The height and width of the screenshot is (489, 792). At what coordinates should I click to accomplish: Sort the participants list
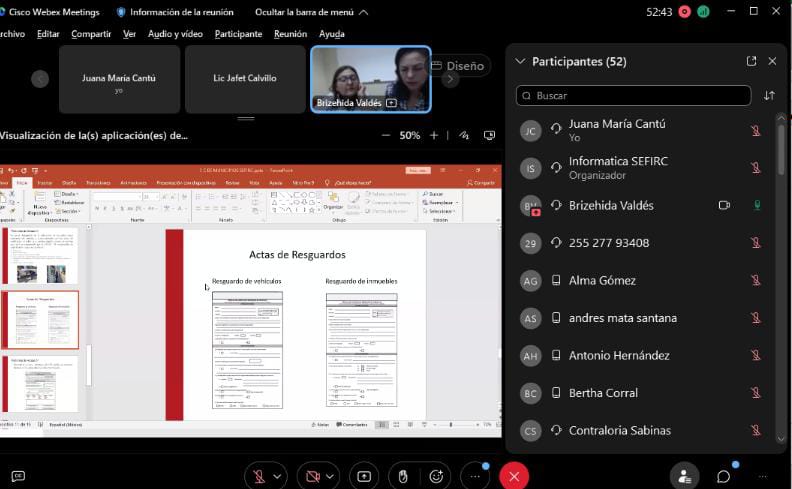[x=769, y=96]
